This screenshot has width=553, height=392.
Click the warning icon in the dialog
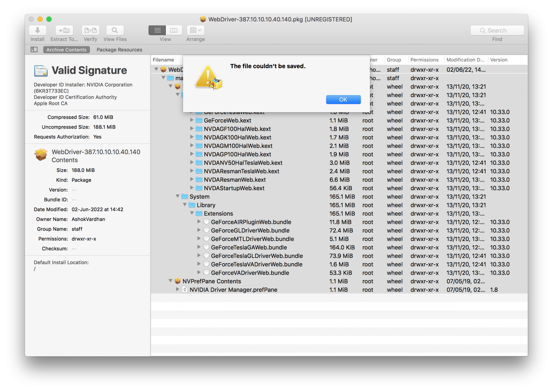[x=209, y=78]
